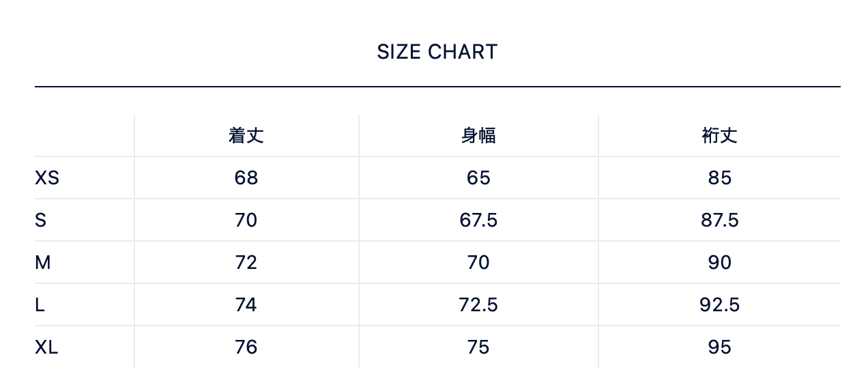Click the XS size row label
The height and width of the screenshot is (385, 868).
click(x=47, y=178)
